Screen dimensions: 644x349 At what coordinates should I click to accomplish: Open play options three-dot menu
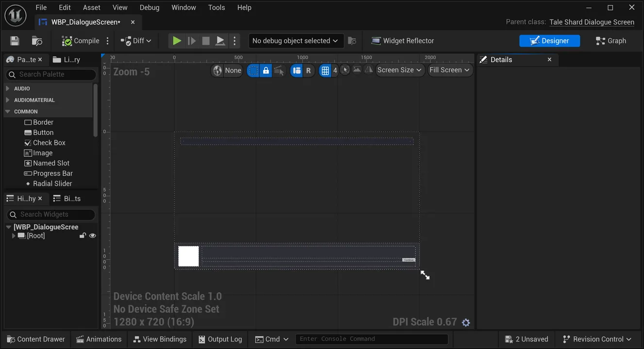tap(235, 41)
